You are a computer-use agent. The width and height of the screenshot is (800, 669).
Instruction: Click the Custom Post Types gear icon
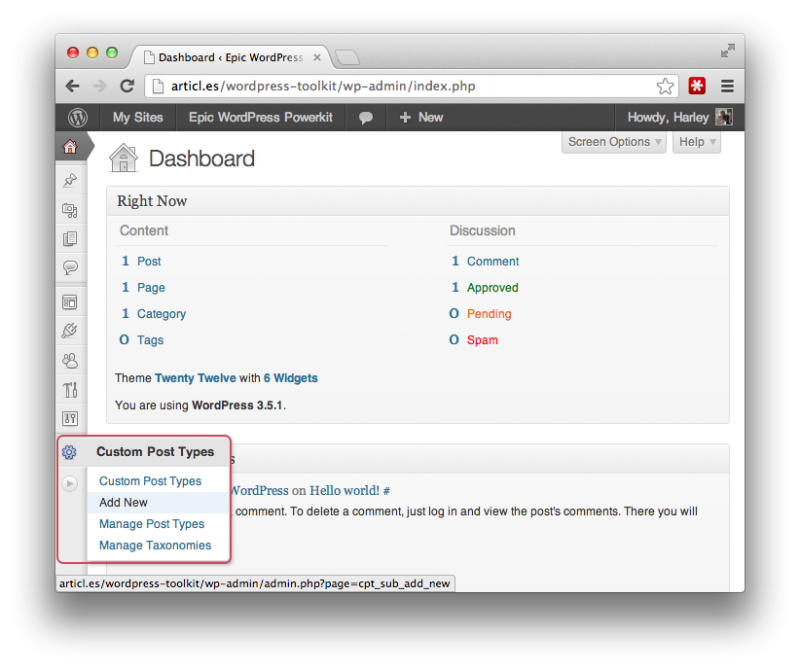[x=69, y=452]
